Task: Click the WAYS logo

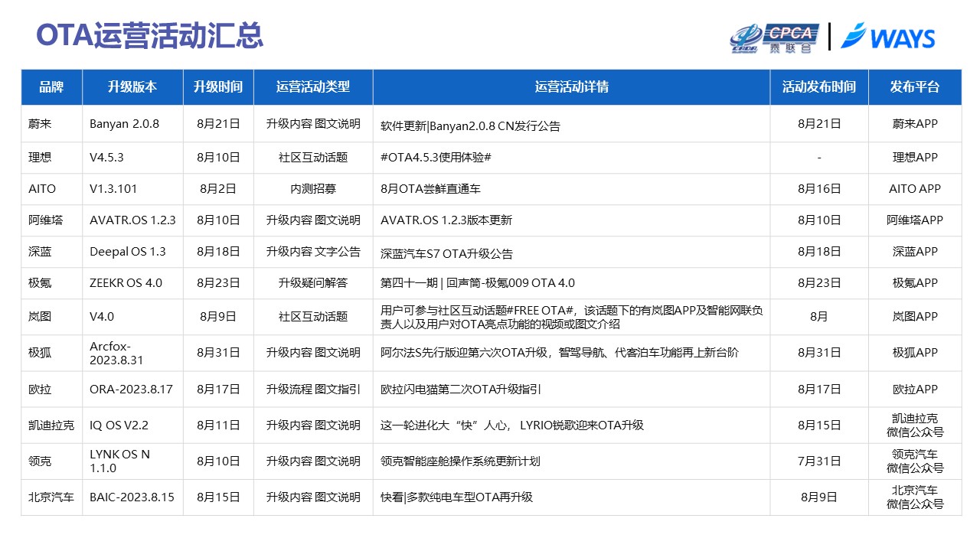Action: [x=888, y=37]
